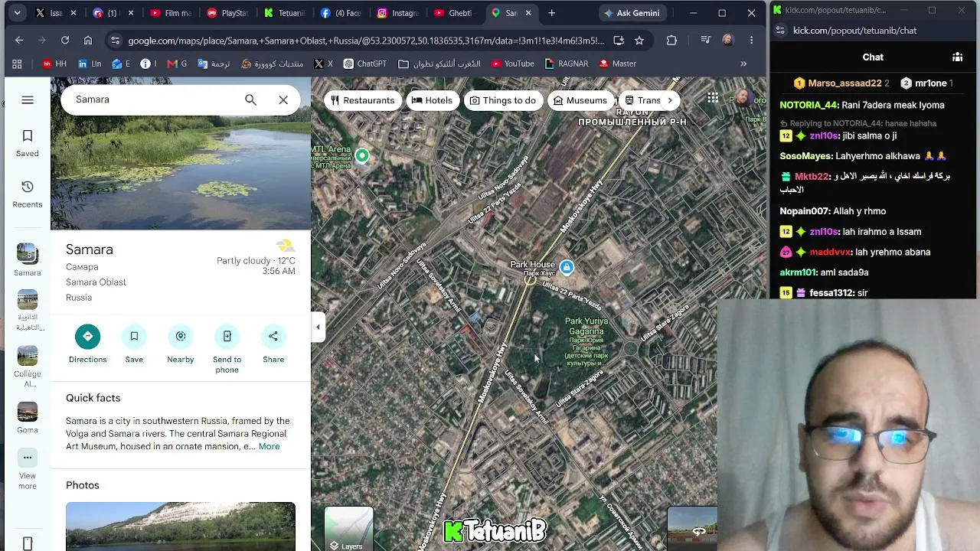Show hidden bookmarks with chevron

coord(743,64)
